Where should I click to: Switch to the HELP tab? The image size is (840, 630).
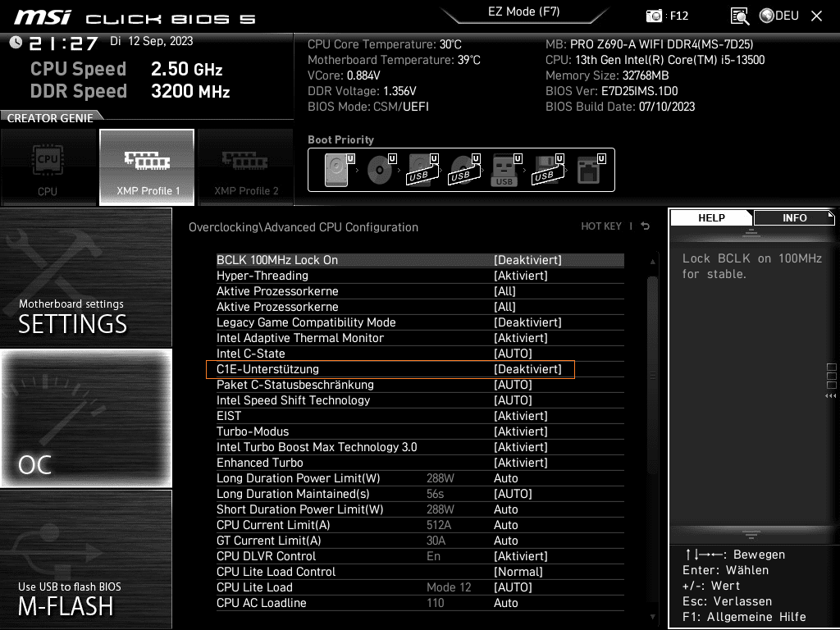click(x=711, y=217)
